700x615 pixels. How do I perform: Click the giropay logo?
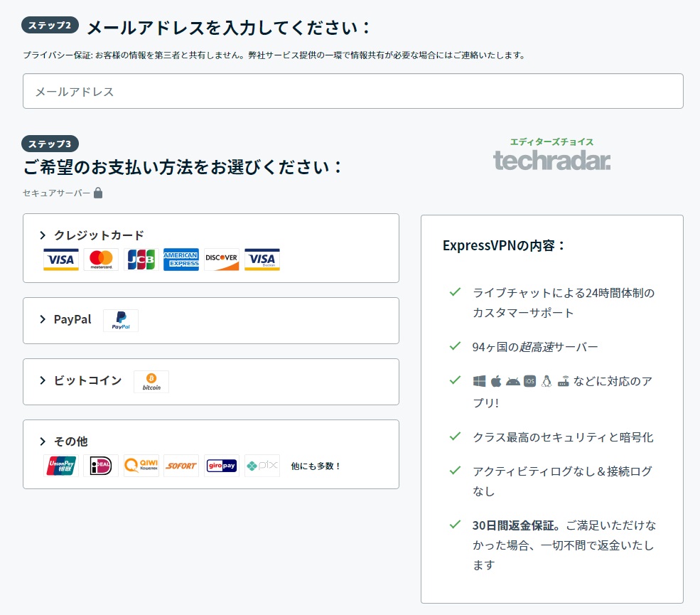tap(222, 466)
